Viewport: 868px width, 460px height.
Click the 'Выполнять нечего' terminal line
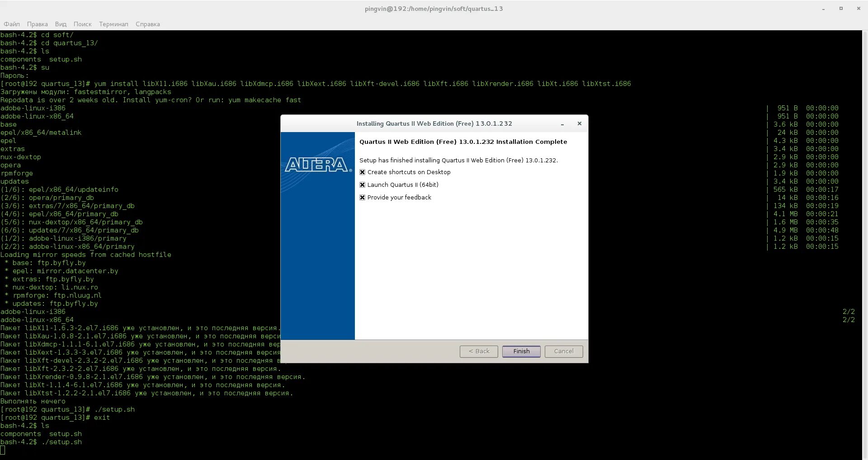point(33,401)
